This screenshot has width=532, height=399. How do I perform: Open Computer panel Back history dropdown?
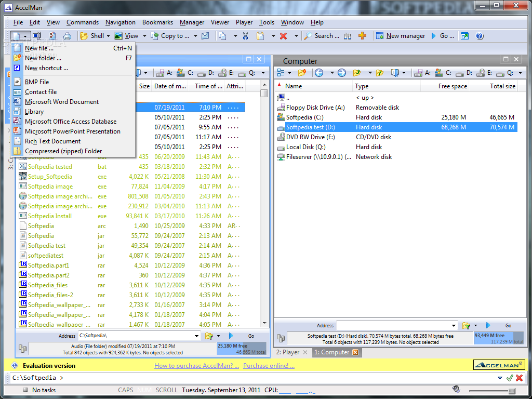point(332,73)
